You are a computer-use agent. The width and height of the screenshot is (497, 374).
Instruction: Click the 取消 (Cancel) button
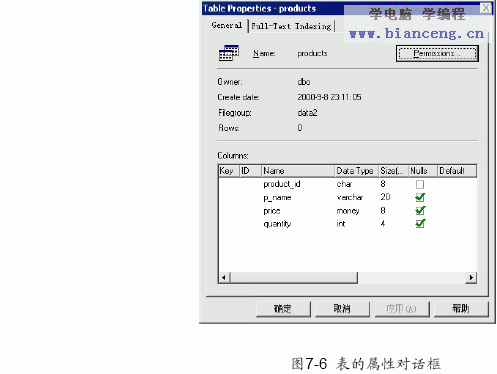tap(342, 309)
